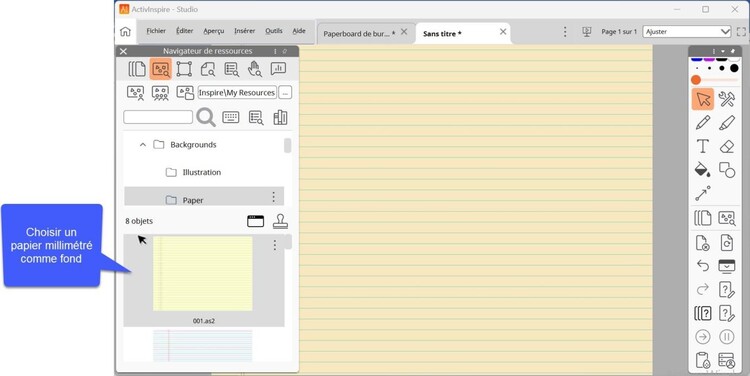Open the Notes Browser page-magnifier icon
This screenshot has width=750, height=376.
208,69
